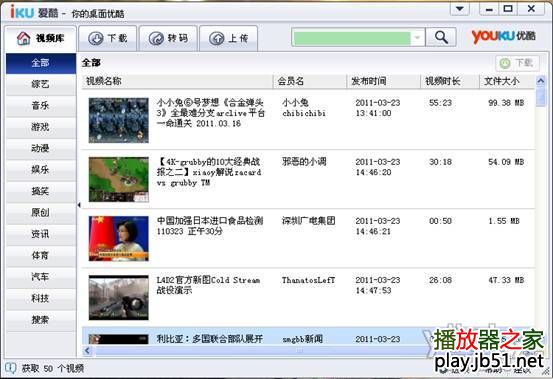Click the iKU 爱酷 logo in title bar
The height and width of the screenshot is (379, 553).
(x=34, y=12)
